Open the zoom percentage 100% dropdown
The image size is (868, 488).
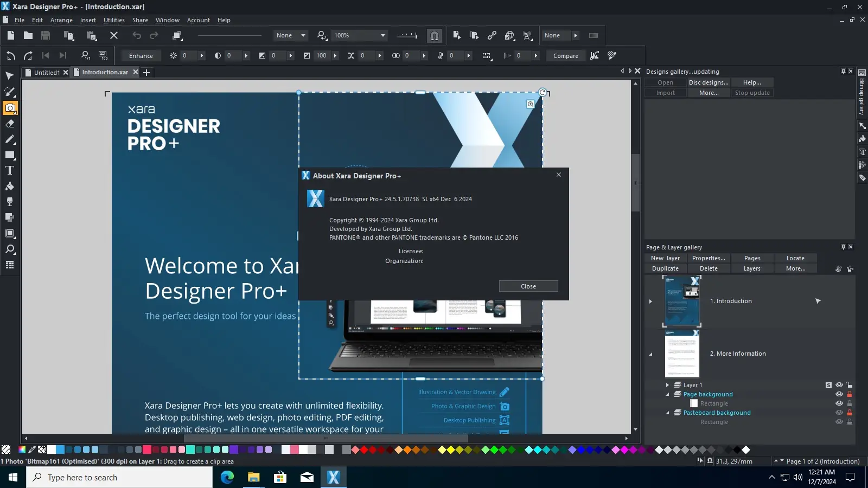(x=383, y=35)
